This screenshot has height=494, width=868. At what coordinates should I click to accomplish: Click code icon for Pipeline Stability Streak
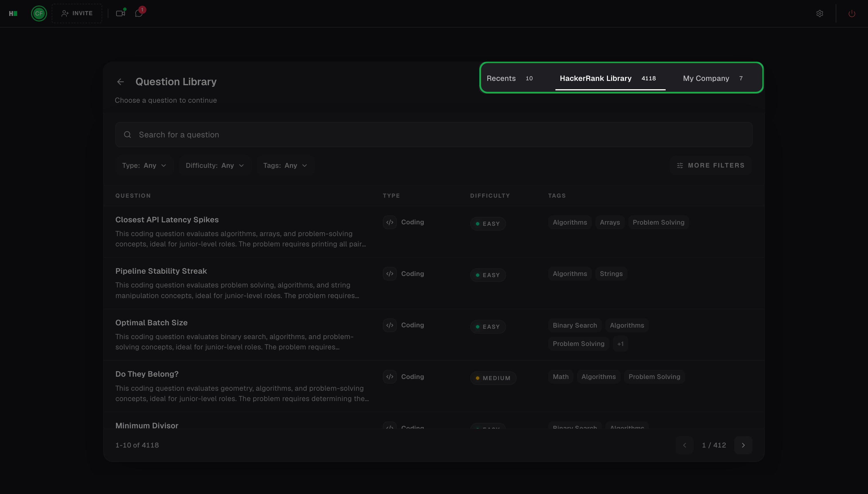pyautogui.click(x=390, y=274)
